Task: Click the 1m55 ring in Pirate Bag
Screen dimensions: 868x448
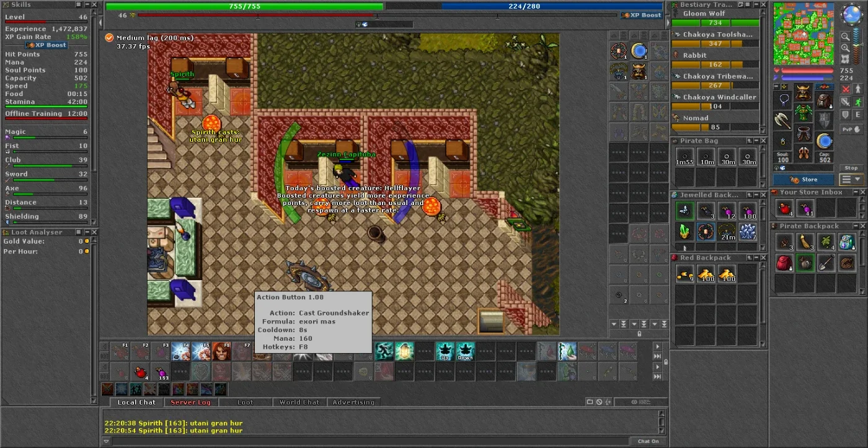Action: (x=684, y=156)
